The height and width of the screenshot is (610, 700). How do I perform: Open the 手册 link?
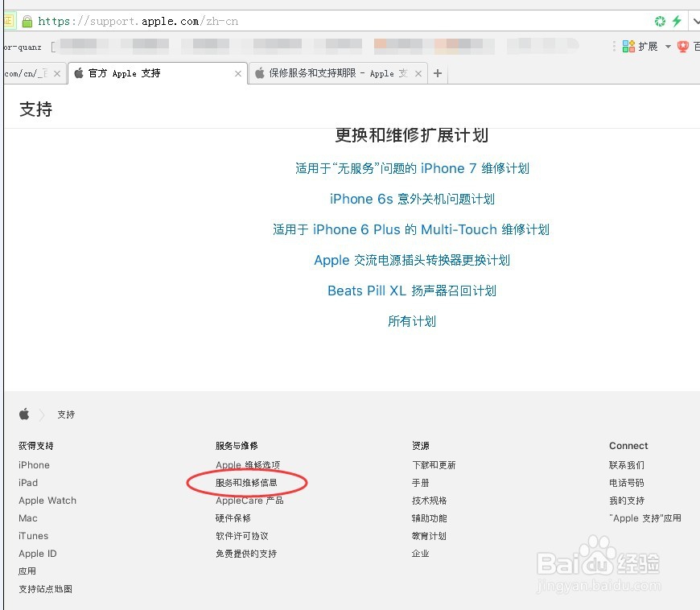click(420, 483)
